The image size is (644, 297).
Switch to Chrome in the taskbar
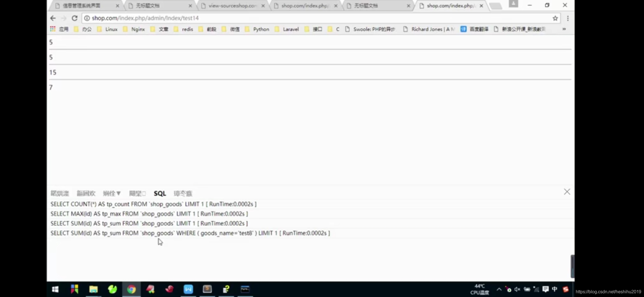[x=132, y=289]
